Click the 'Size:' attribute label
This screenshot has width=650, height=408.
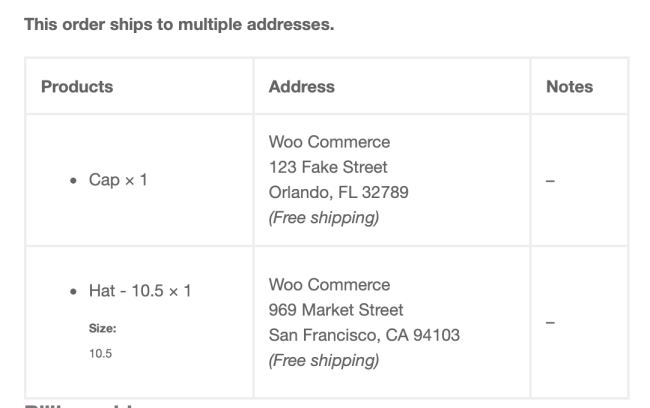(102, 328)
